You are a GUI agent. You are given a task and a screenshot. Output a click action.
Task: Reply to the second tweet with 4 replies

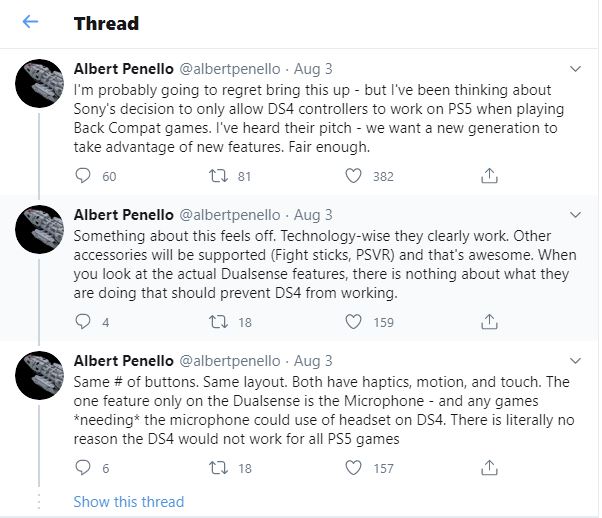pos(83,322)
